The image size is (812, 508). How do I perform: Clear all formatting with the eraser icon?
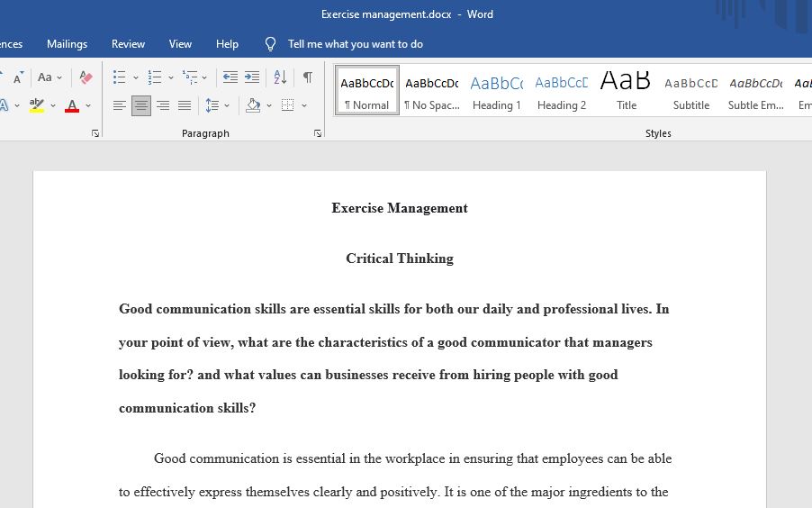tap(86, 77)
